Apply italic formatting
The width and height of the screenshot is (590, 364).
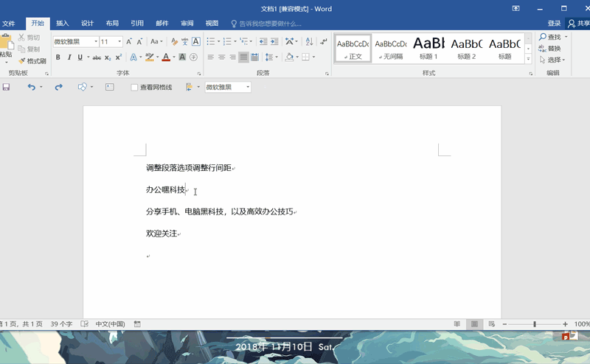pos(69,57)
